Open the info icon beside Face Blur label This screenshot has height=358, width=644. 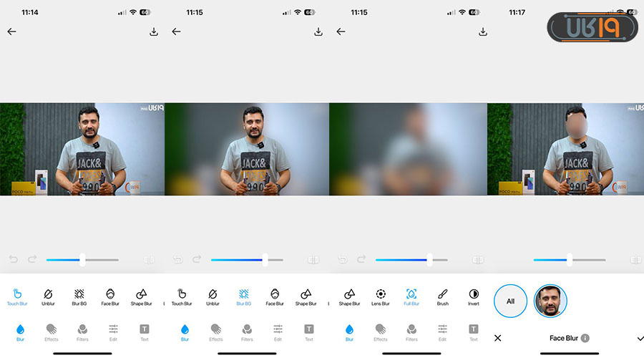(x=585, y=338)
